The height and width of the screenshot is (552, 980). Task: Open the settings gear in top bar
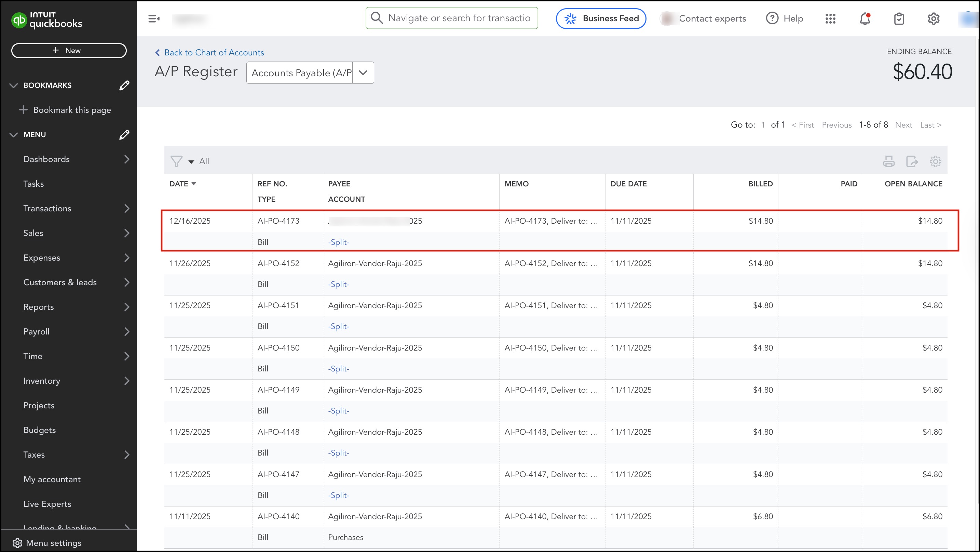point(933,18)
